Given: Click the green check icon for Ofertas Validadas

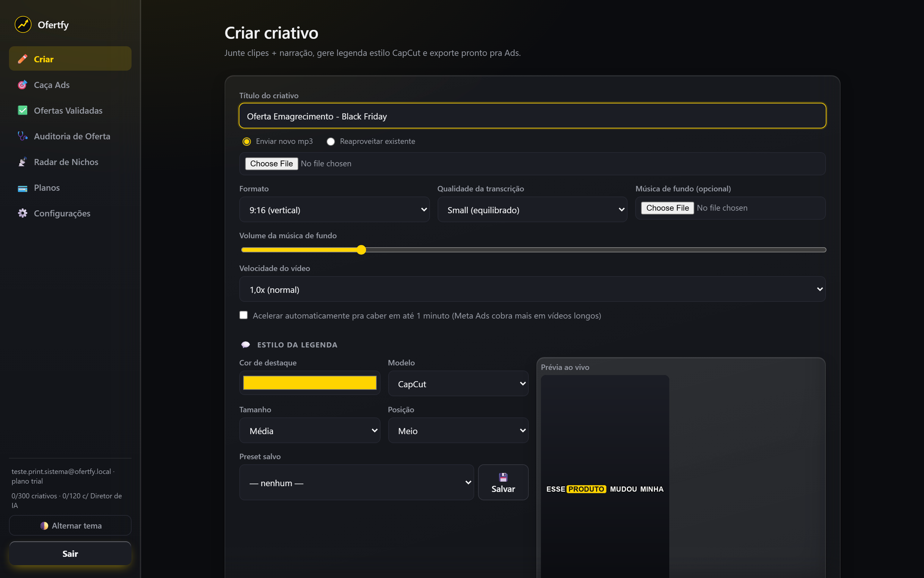Looking at the screenshot, I should click(22, 110).
